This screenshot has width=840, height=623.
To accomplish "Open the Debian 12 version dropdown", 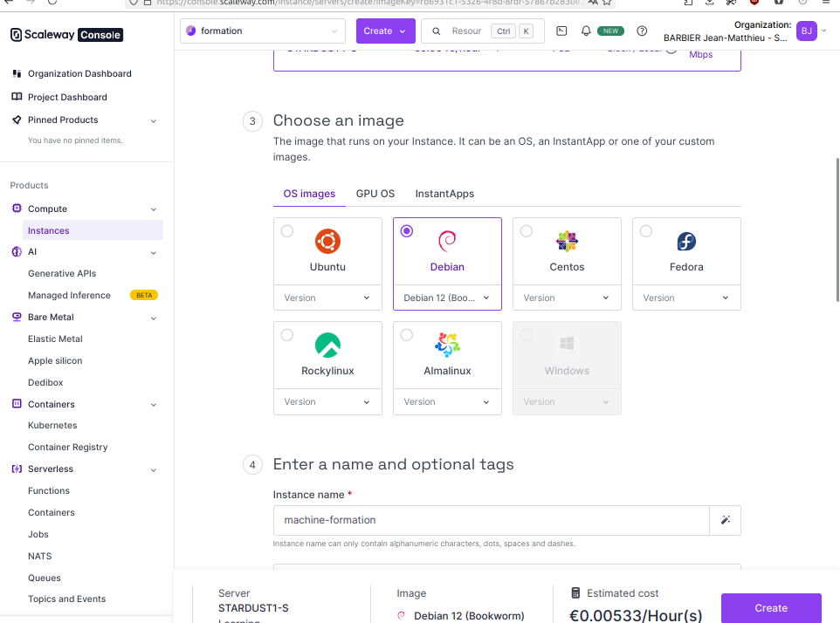I will [447, 298].
